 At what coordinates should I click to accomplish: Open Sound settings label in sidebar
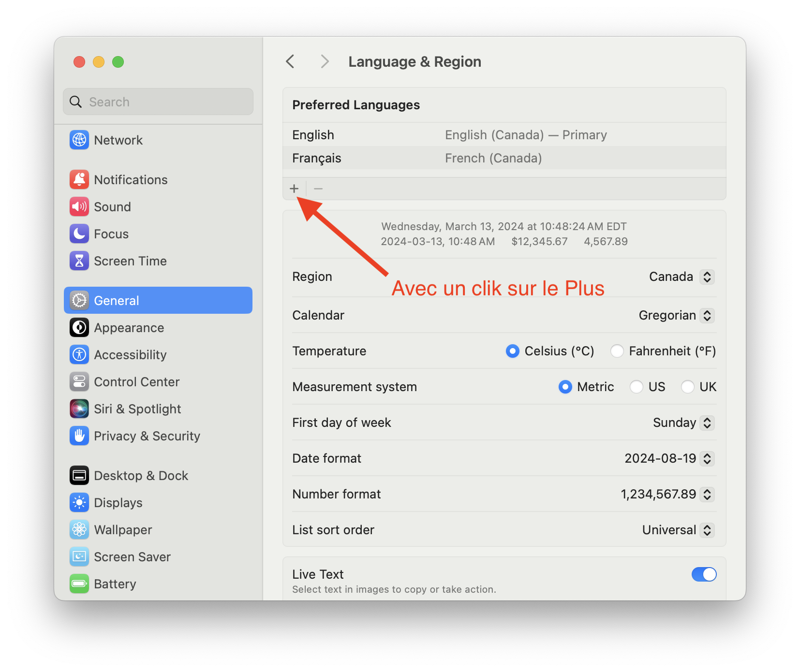click(x=113, y=207)
